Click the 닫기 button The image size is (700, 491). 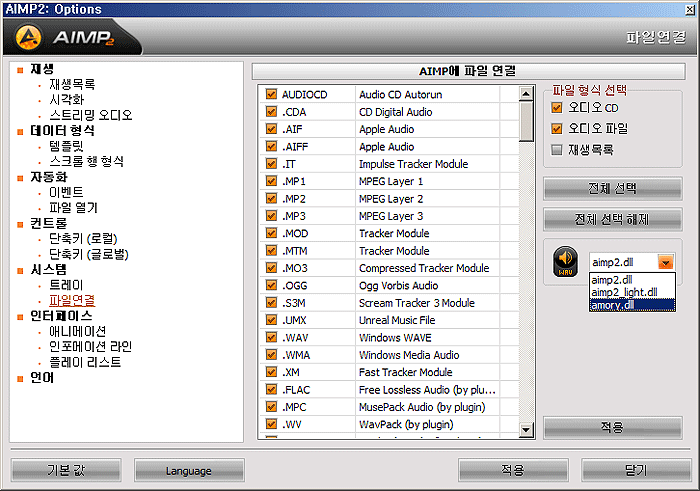pos(636,470)
